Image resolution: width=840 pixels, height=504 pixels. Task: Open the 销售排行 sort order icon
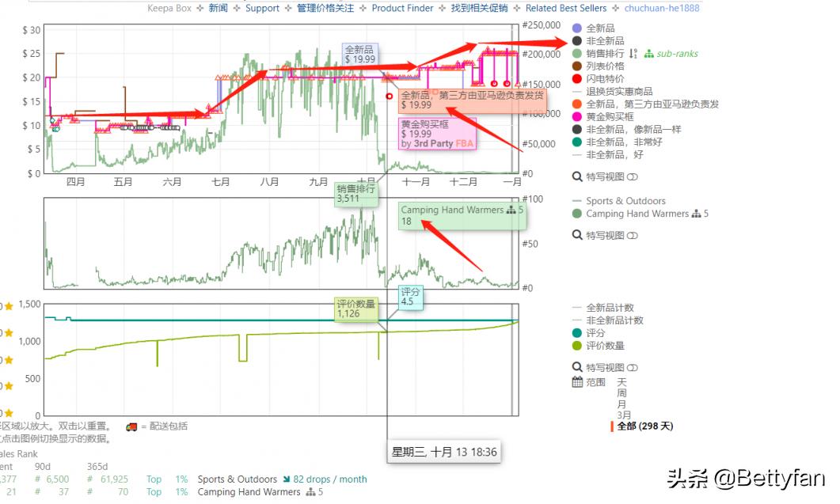point(633,53)
